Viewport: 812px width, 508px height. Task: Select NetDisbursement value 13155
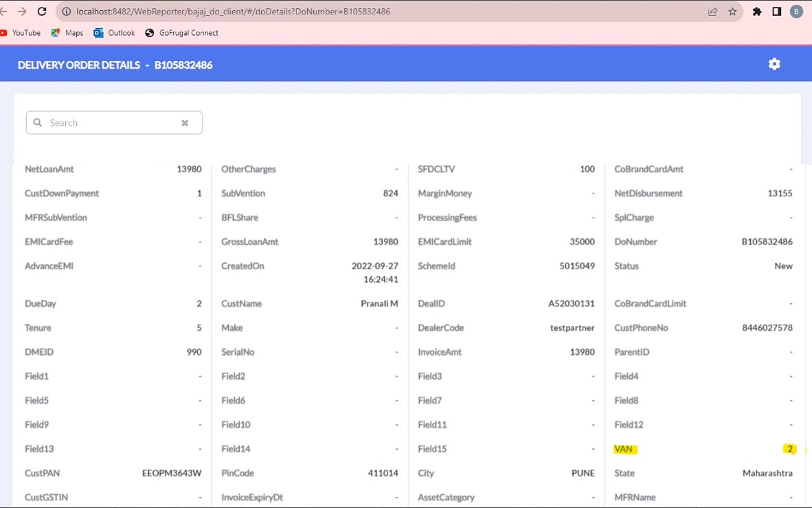(780, 194)
